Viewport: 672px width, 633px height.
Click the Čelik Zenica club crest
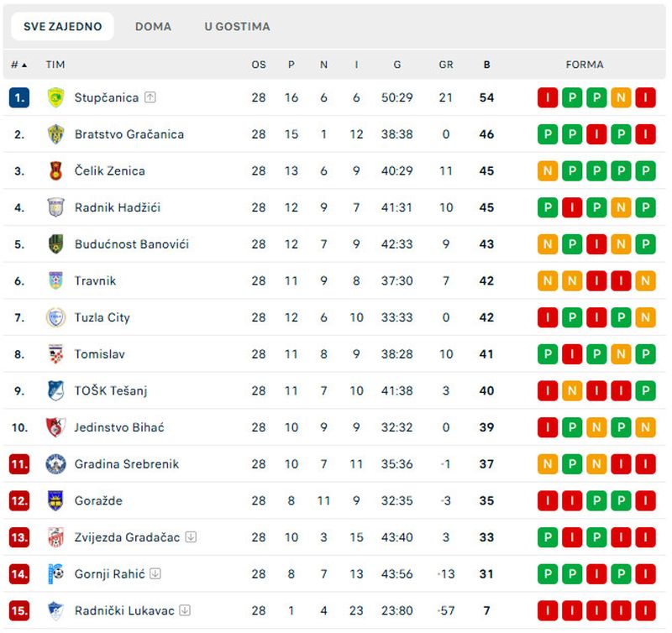(55, 171)
